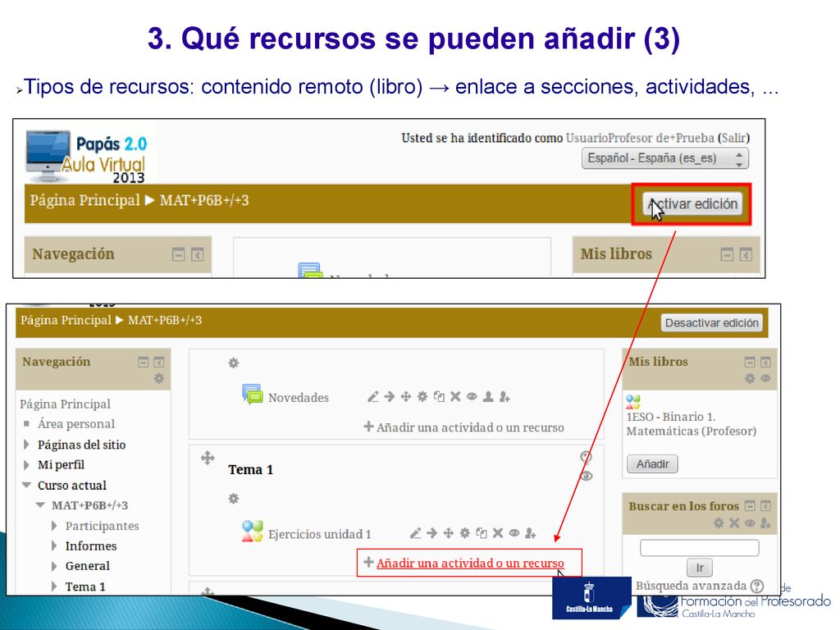
Task: Click the book icon above 1ESO - Binario 1
Action: [x=633, y=401]
